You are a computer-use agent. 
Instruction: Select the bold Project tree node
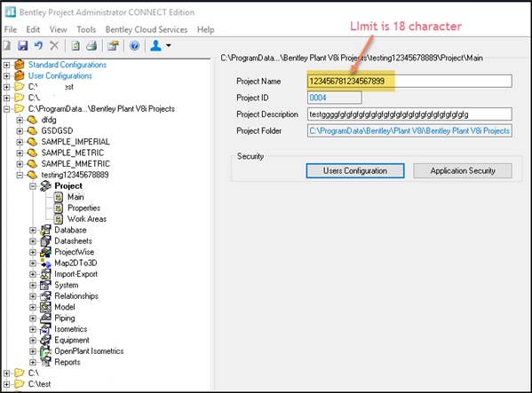click(x=68, y=186)
